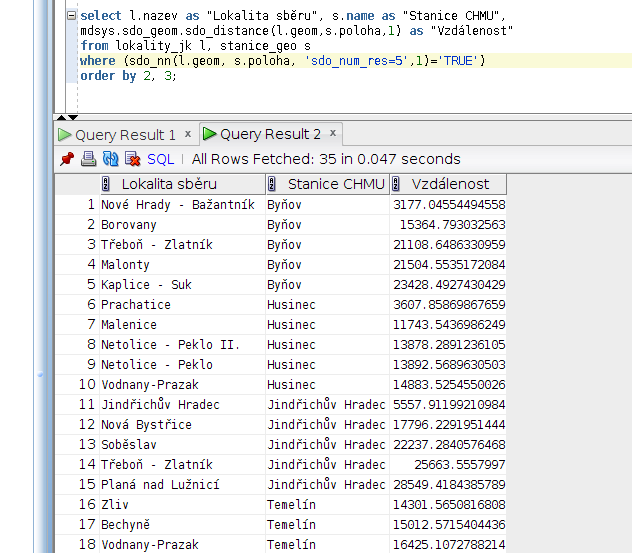Viewport: 632px width, 553px height.
Task: Select cell 'Nové Hrady - Bažantník'
Action: click(183, 205)
